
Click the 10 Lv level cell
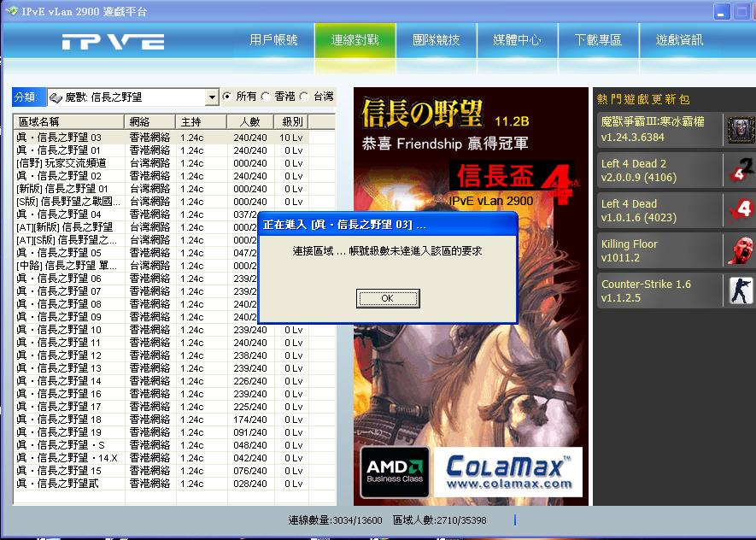click(x=291, y=138)
